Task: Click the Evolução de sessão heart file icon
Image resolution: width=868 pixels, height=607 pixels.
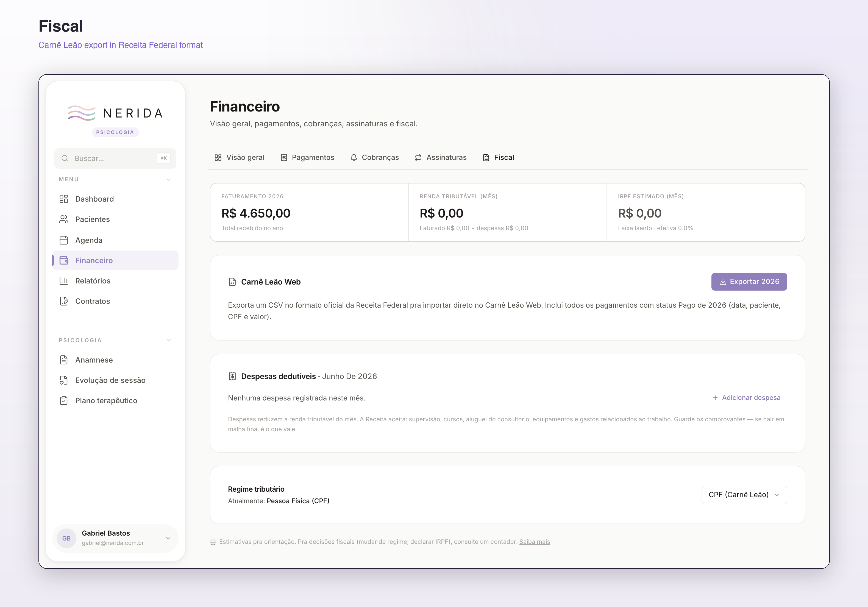Action: coord(63,380)
